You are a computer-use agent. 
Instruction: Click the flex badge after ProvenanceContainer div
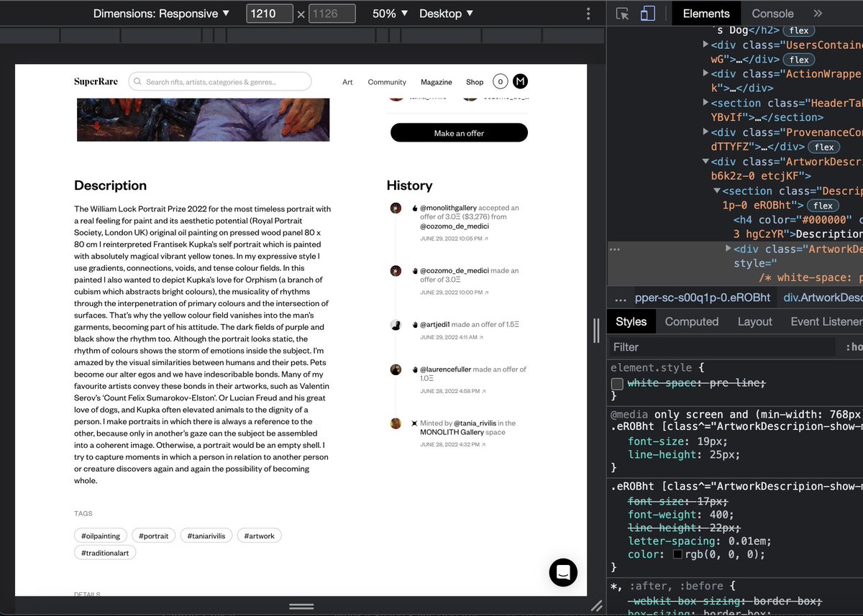pyautogui.click(x=824, y=147)
